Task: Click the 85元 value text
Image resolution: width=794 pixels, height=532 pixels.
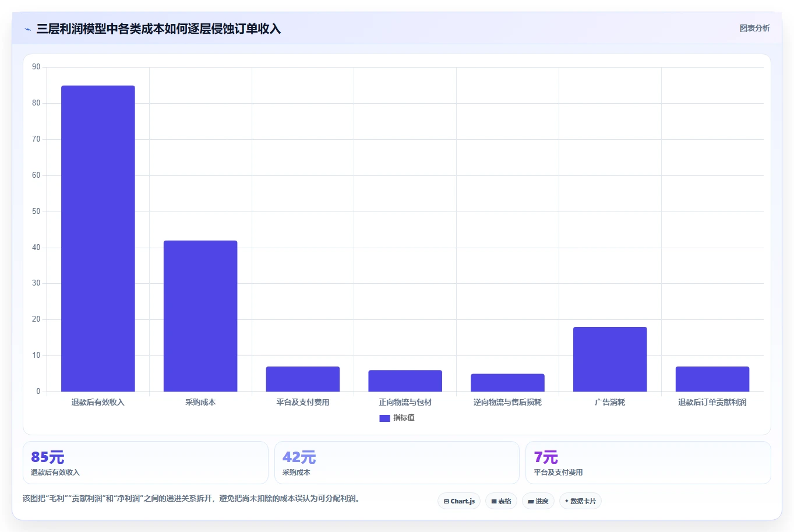Action: [48, 457]
